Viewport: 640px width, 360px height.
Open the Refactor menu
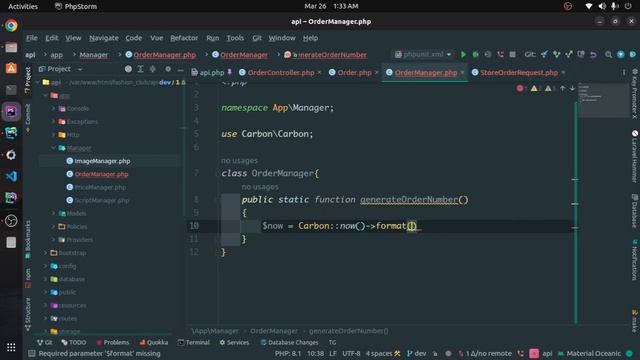coord(184,38)
